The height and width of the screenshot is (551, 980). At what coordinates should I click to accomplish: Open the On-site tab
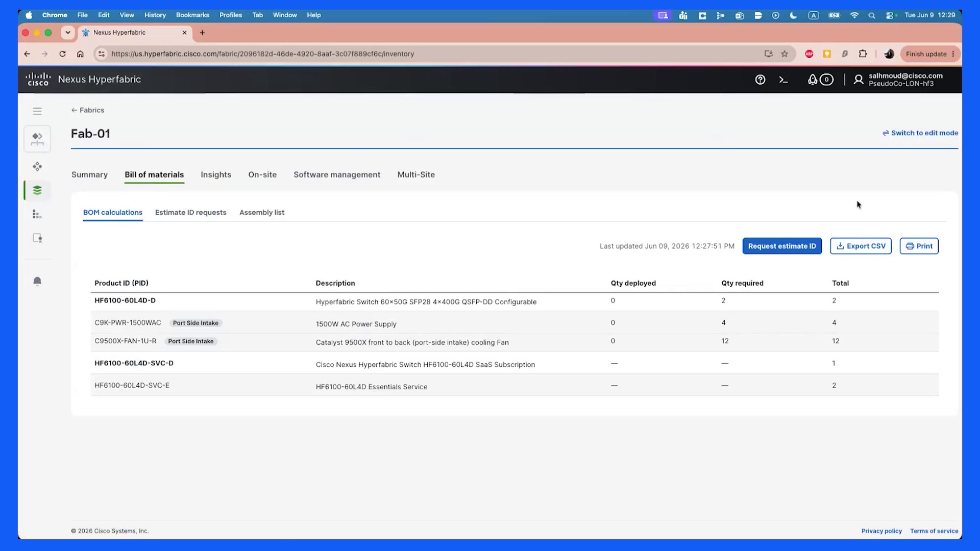tap(262, 174)
